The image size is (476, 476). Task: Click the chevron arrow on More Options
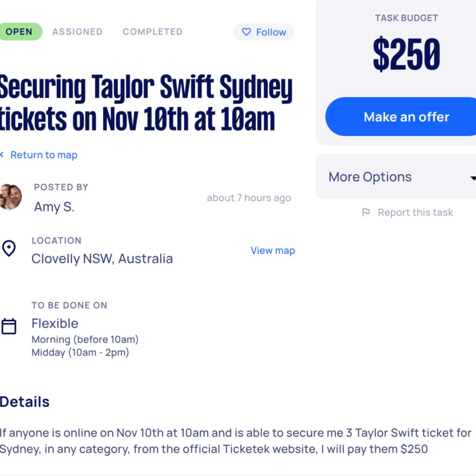point(473,178)
